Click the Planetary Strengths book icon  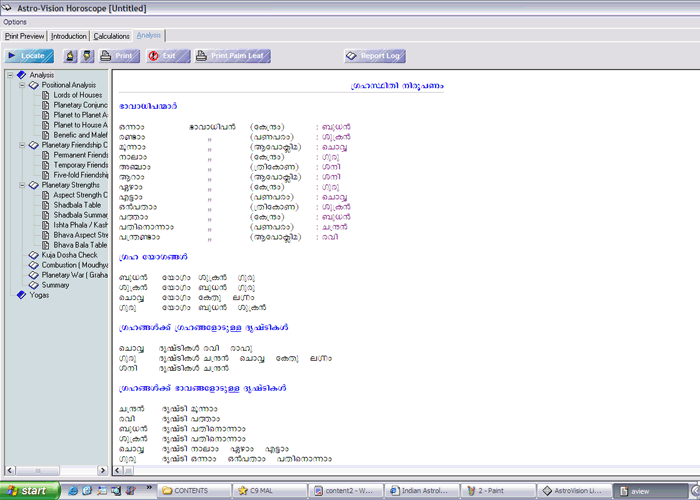coord(33,185)
